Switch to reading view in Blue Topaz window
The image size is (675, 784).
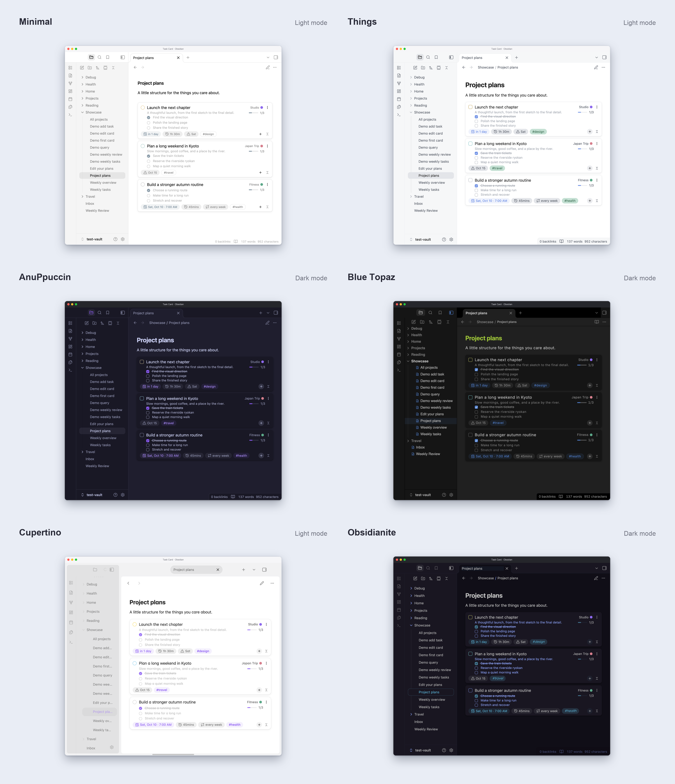pyautogui.click(x=597, y=322)
